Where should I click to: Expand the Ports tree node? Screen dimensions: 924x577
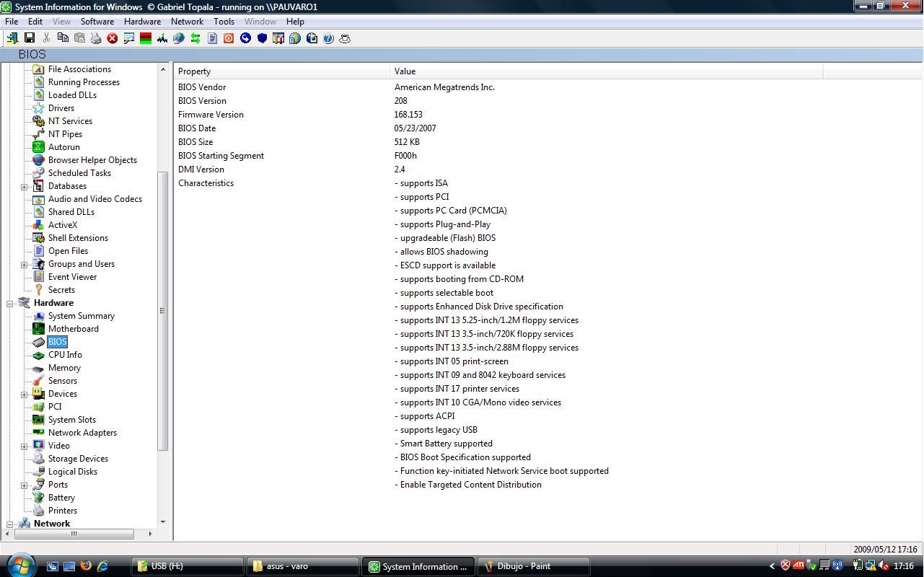[25, 485]
